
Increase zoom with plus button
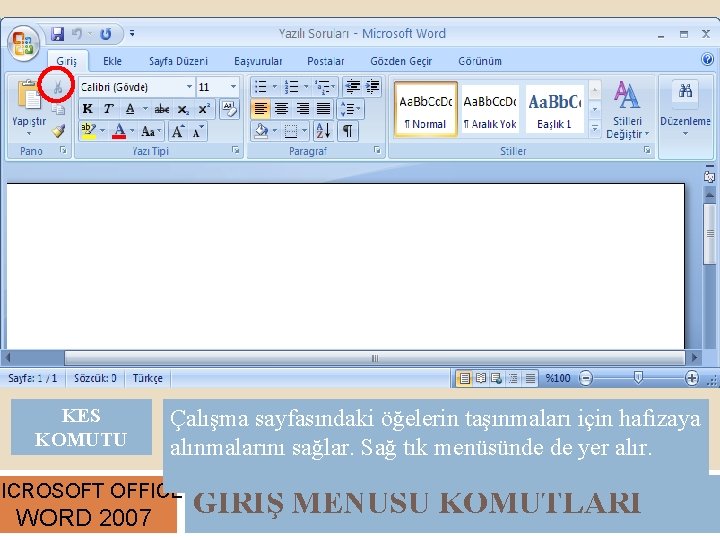(692, 378)
